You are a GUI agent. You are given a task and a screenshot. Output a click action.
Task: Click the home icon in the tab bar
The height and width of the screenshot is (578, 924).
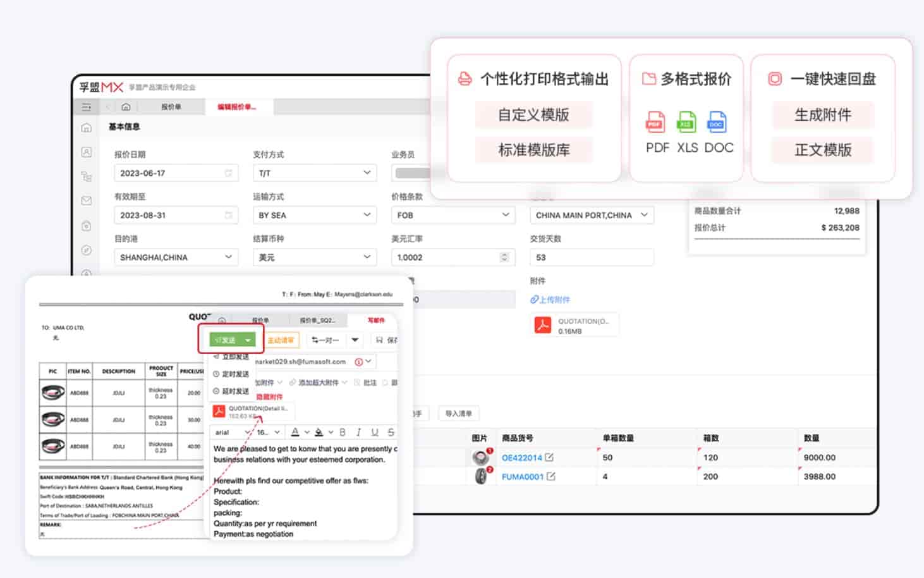pos(126,107)
